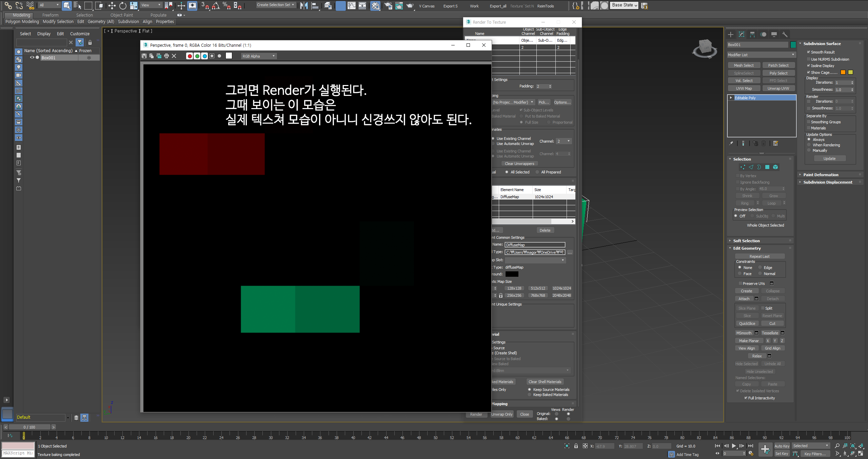Open the Freeform ribbon tab
The height and width of the screenshot is (459, 868).
50,15
